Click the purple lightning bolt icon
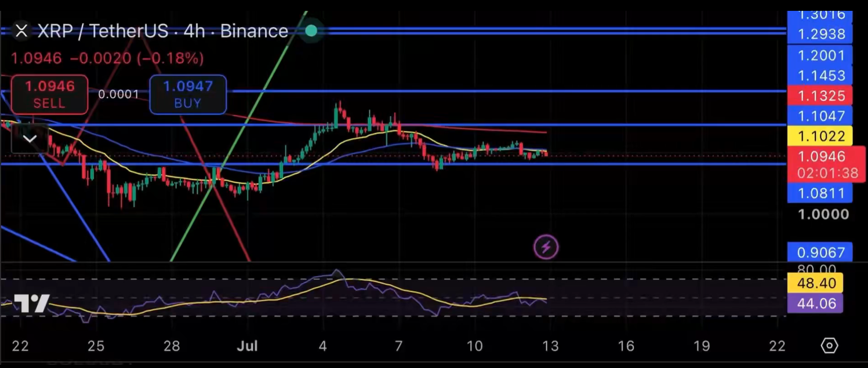868x368 pixels. pyautogui.click(x=546, y=247)
